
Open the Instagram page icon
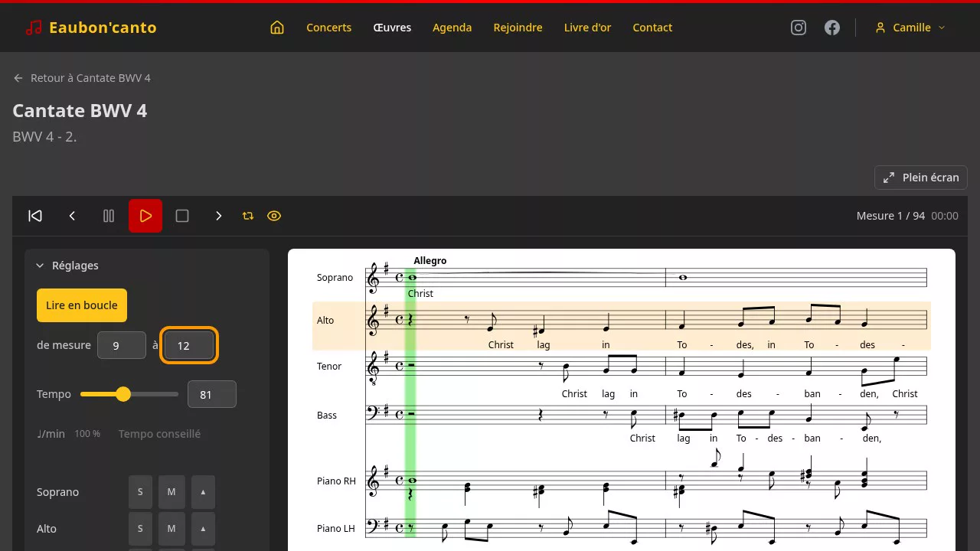[x=799, y=28]
